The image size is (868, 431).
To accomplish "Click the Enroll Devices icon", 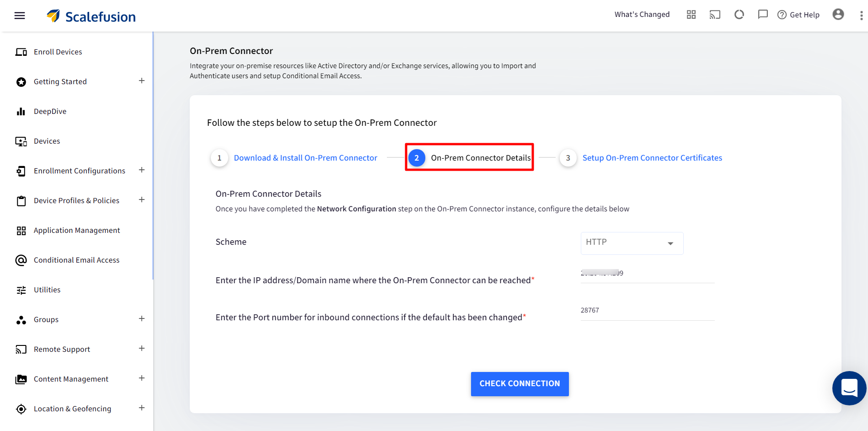I will (21, 52).
